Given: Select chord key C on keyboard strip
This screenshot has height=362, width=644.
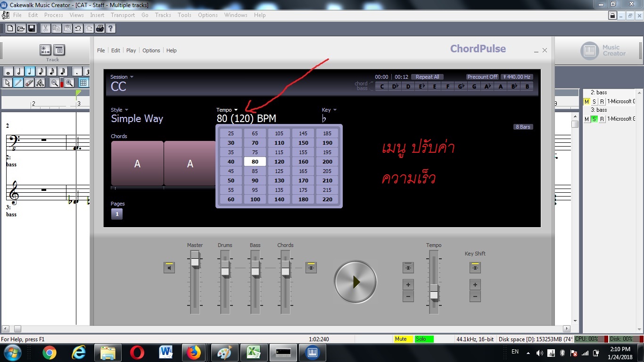Looking at the screenshot, I should click(x=382, y=86).
